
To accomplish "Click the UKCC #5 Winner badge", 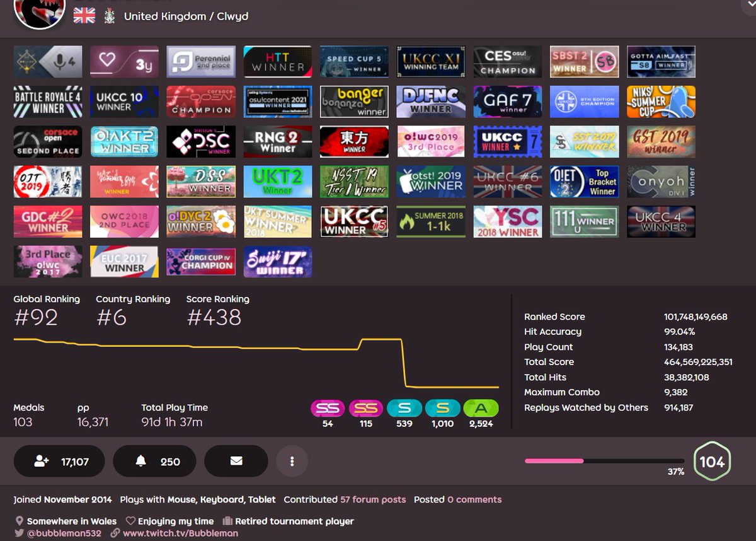I will tap(354, 222).
